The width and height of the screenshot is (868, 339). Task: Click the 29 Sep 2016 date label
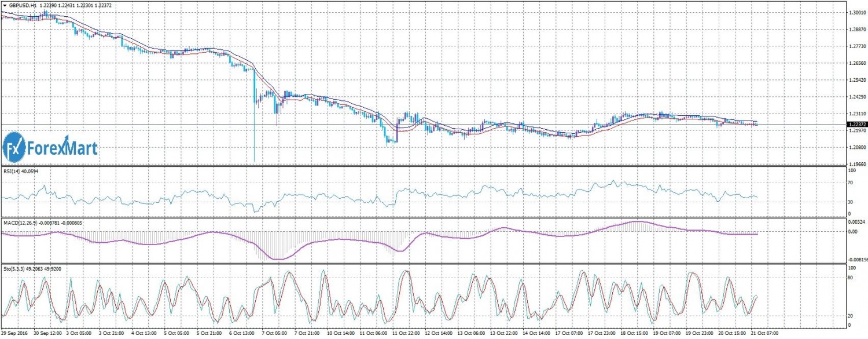(16, 334)
